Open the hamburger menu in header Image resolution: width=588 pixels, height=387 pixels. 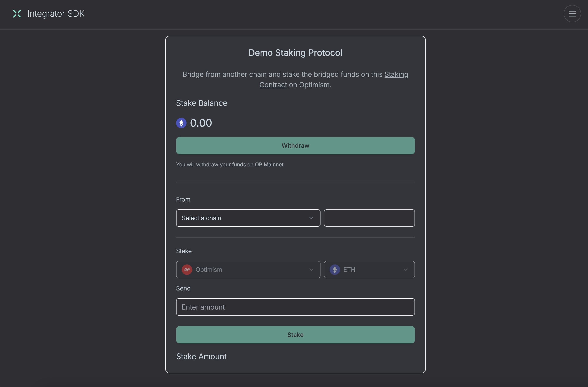tap(572, 14)
